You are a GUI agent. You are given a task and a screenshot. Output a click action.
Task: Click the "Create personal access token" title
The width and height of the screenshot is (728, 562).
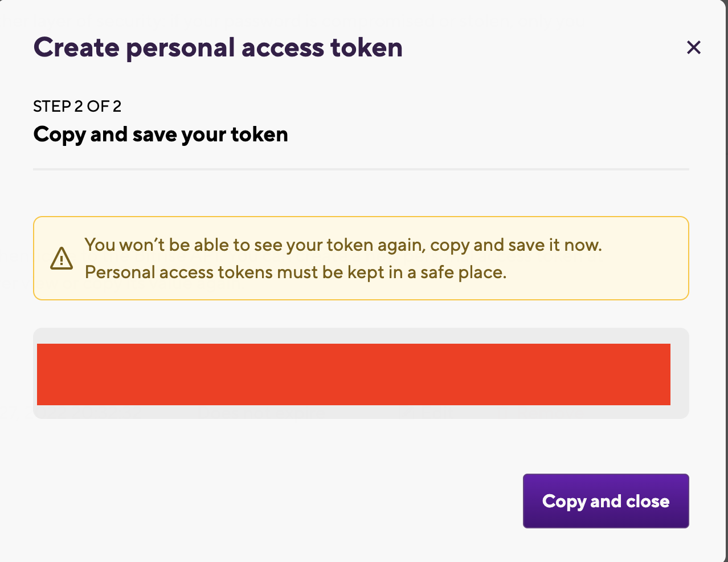(x=218, y=47)
